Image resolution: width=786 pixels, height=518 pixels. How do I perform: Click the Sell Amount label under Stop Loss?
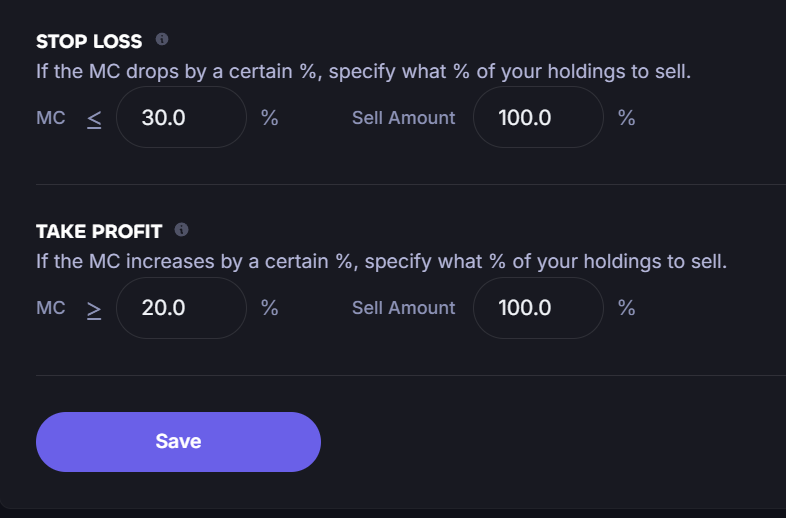pyautogui.click(x=403, y=118)
